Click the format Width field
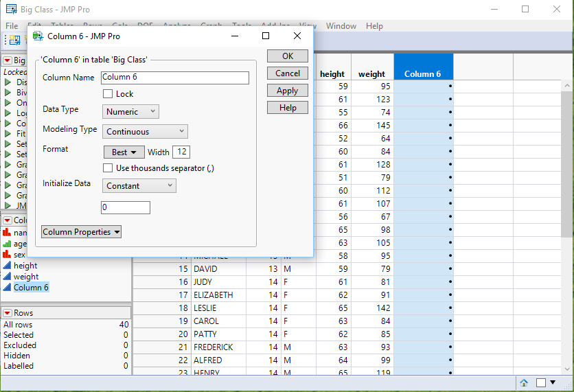Image resolution: width=574 pixels, height=392 pixels. click(181, 152)
